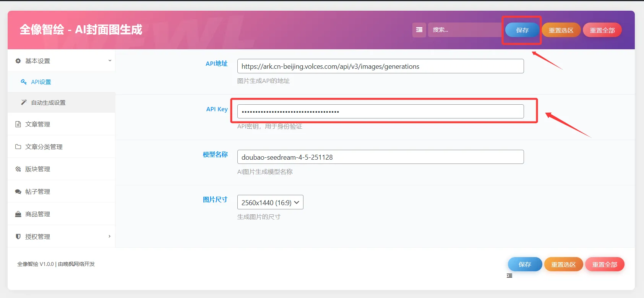Go to 帖子管理 in the sidebar
Image resolution: width=644 pixels, height=298 pixels.
tap(61, 191)
